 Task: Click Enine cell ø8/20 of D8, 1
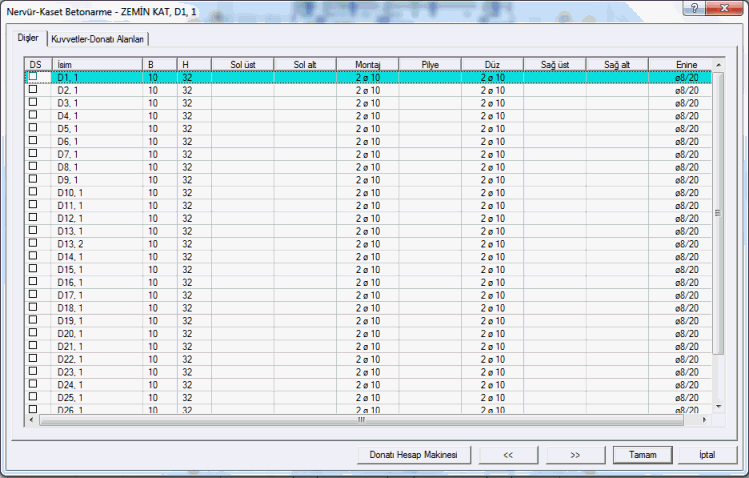[x=680, y=167]
